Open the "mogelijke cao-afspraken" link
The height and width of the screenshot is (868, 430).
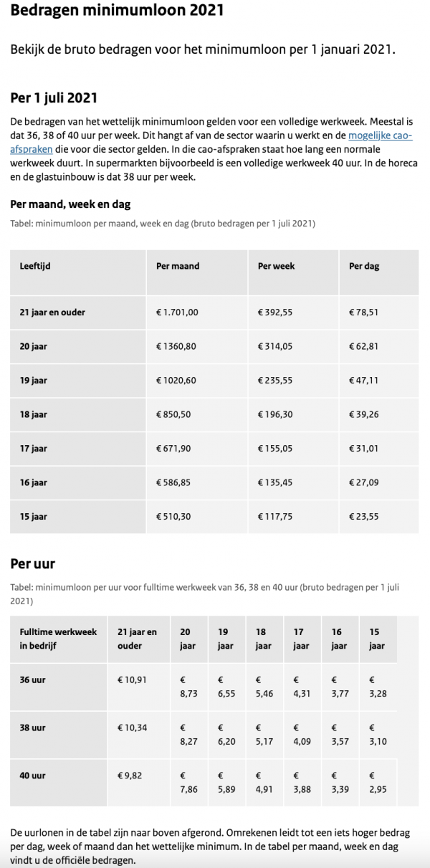380,135
